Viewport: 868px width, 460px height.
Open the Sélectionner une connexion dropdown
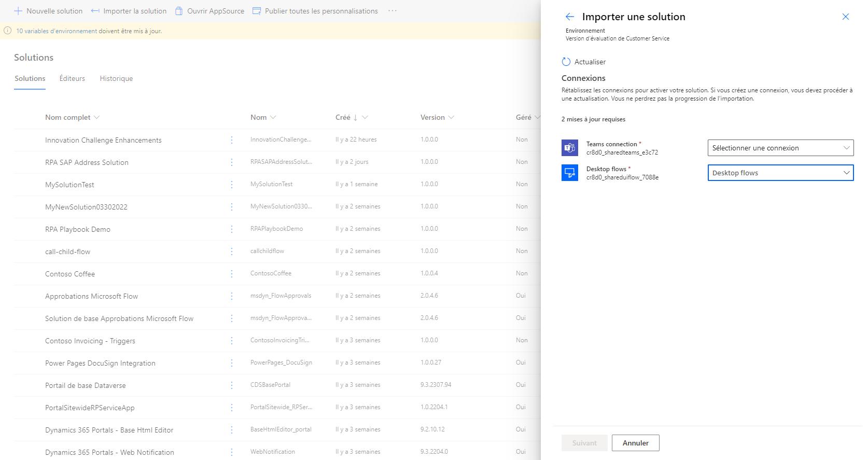(x=780, y=148)
